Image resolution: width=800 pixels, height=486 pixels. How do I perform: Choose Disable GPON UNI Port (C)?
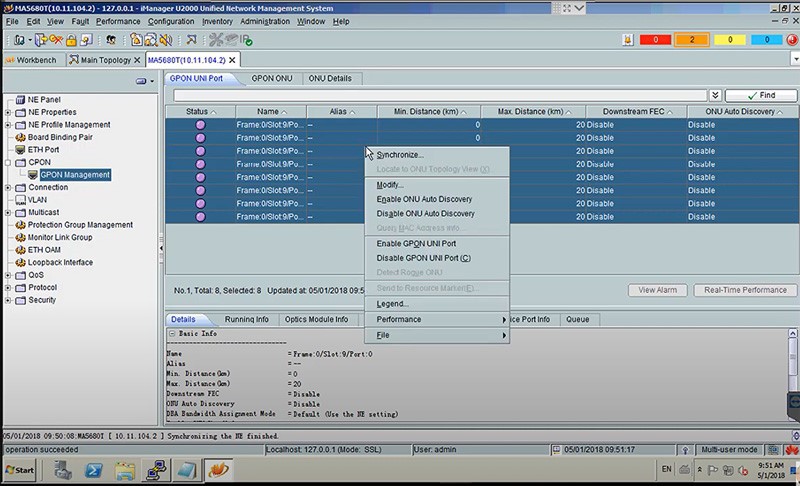click(x=437, y=258)
